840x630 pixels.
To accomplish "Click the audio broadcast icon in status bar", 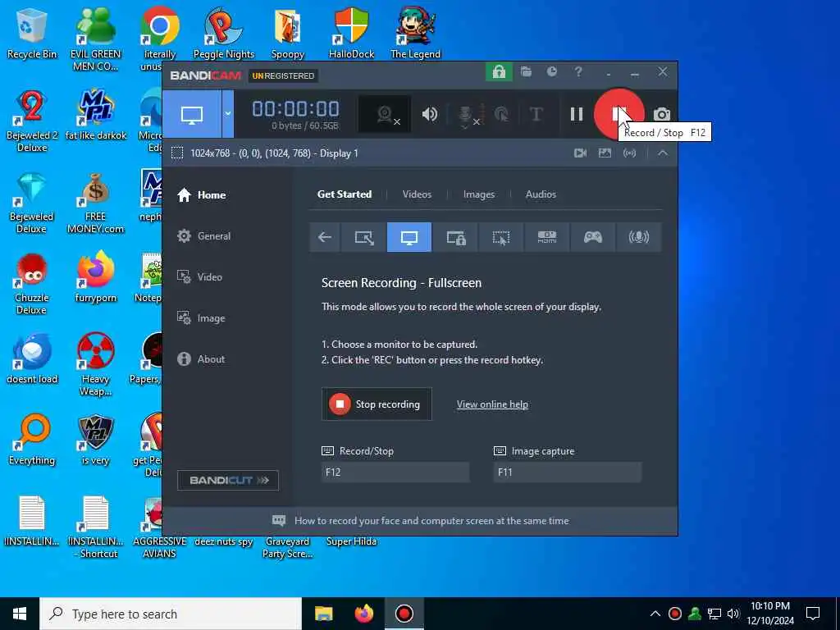I will (x=629, y=153).
